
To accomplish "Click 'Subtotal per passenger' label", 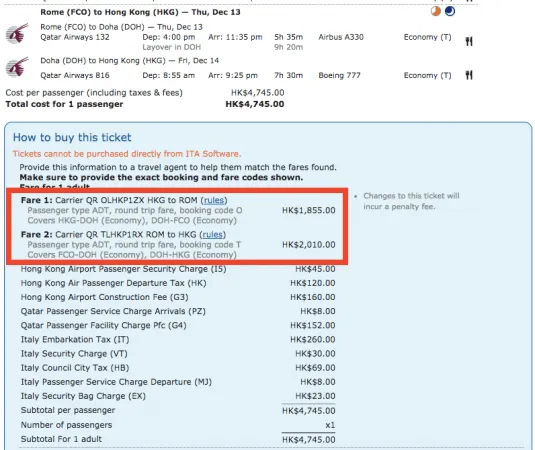I will 68,410.
